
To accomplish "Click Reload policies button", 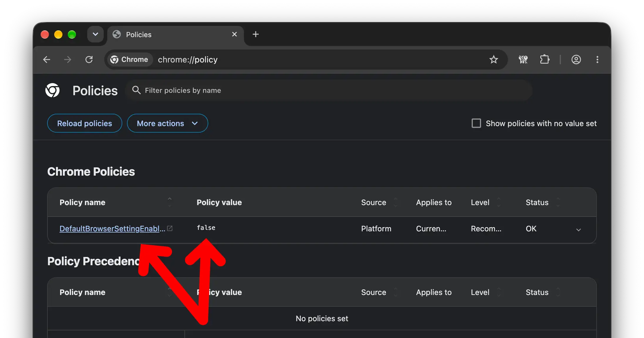I will (85, 123).
